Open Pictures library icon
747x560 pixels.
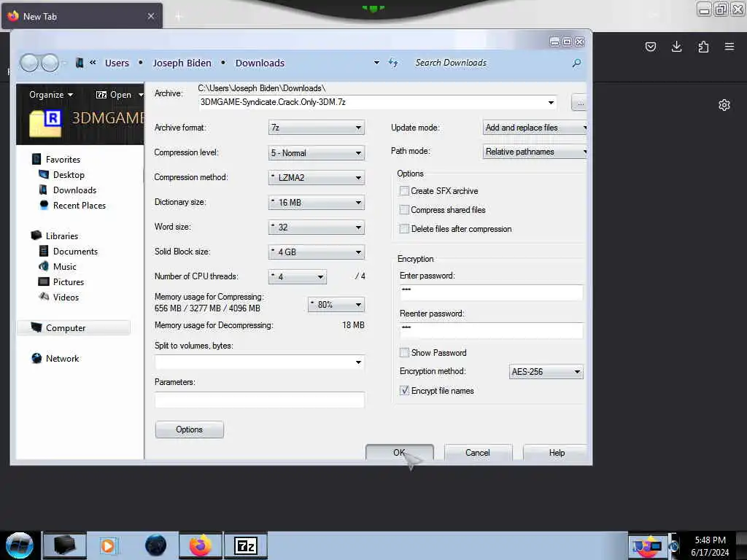point(43,282)
